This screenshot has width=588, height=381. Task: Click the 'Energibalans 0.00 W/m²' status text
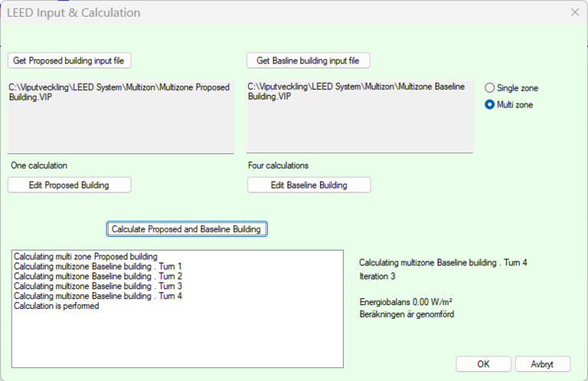tap(405, 302)
